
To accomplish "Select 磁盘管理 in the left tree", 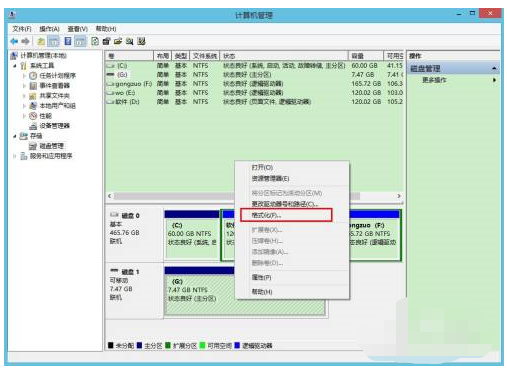I will pos(46,146).
